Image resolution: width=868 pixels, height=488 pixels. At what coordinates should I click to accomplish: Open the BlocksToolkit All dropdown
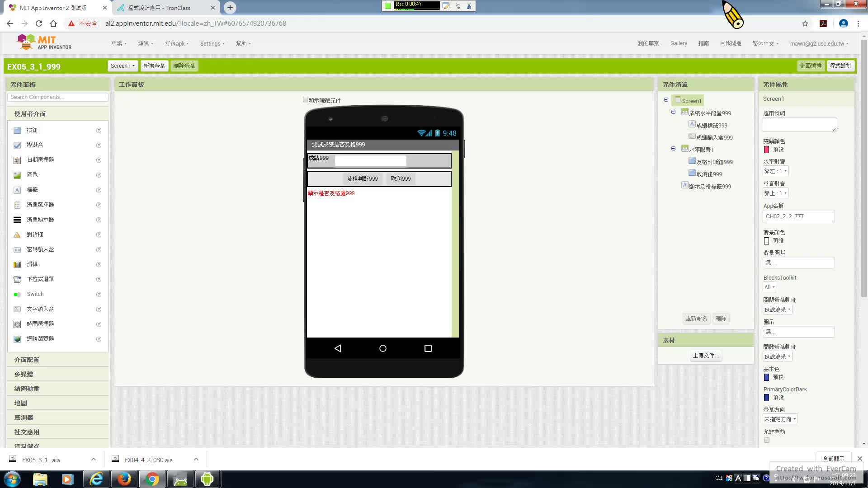pos(769,287)
